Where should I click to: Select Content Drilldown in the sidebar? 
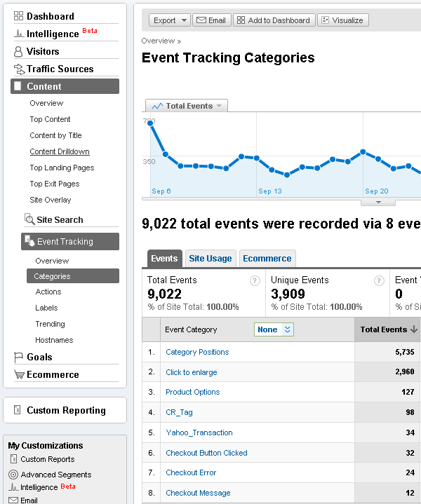[x=60, y=151]
